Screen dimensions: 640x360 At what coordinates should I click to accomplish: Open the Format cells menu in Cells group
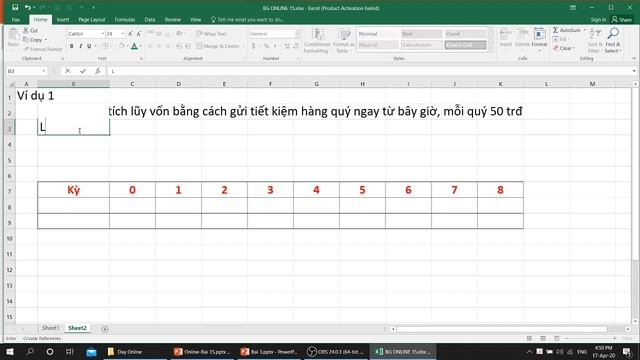pos(539,39)
